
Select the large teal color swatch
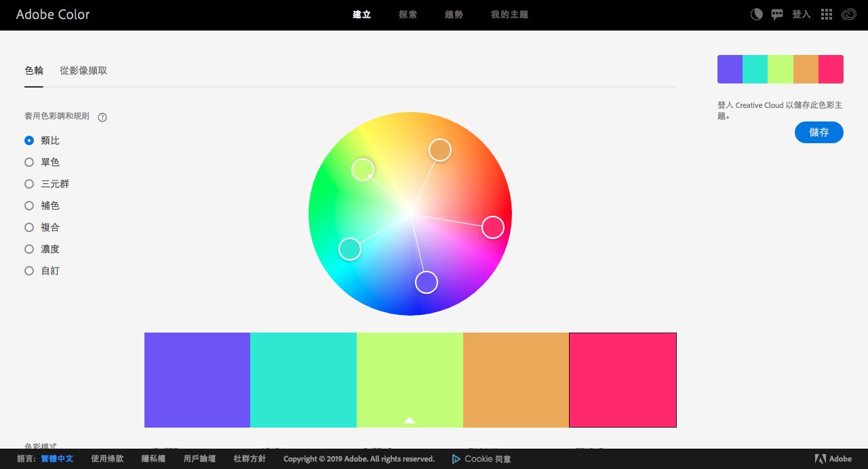[x=303, y=380]
